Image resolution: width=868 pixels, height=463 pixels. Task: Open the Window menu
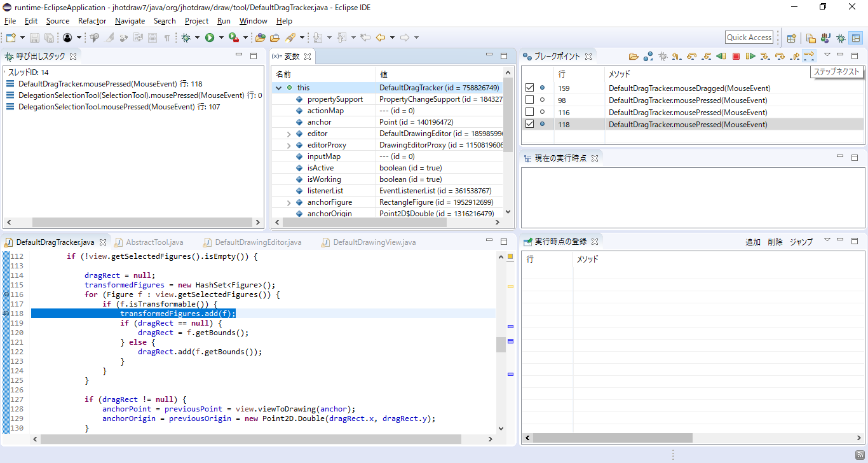click(x=253, y=21)
